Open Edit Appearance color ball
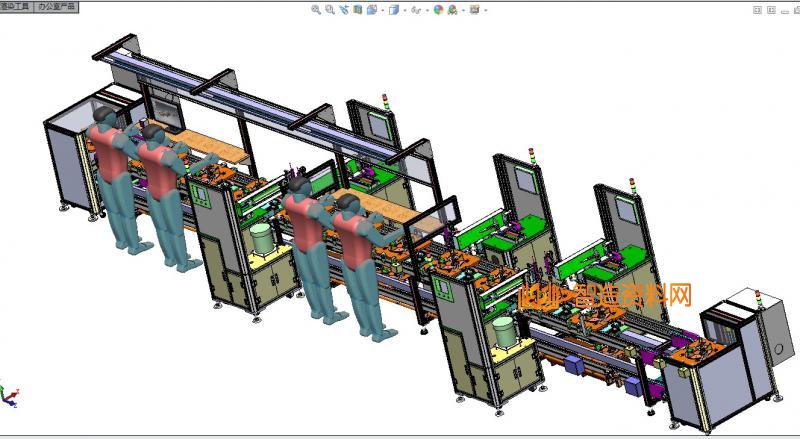The height and width of the screenshot is (439, 800). (438, 10)
